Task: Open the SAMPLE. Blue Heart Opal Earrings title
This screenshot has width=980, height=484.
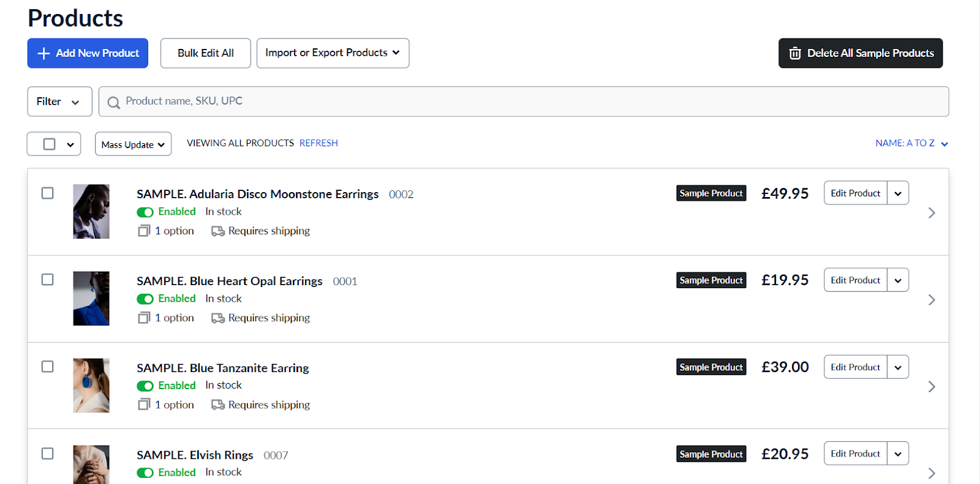Action: [x=230, y=281]
